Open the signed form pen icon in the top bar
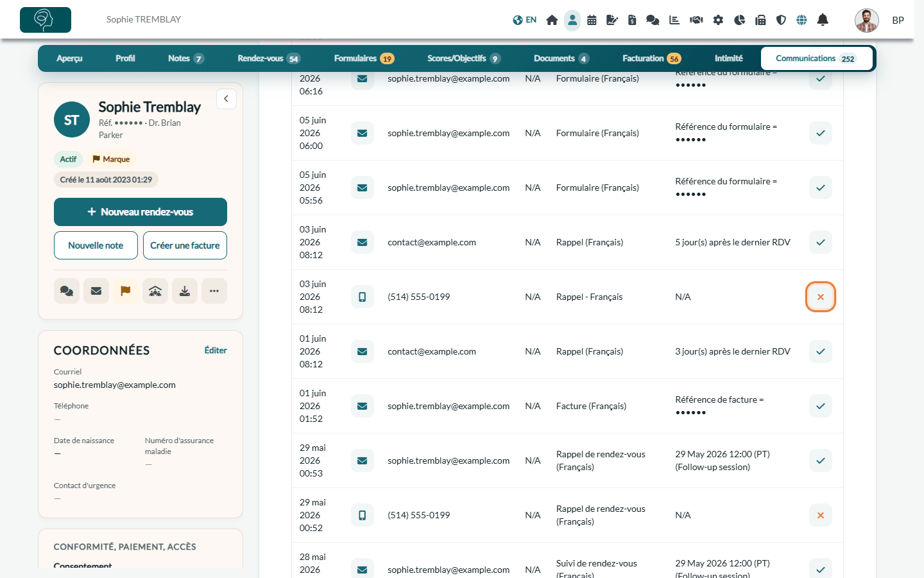 click(612, 20)
